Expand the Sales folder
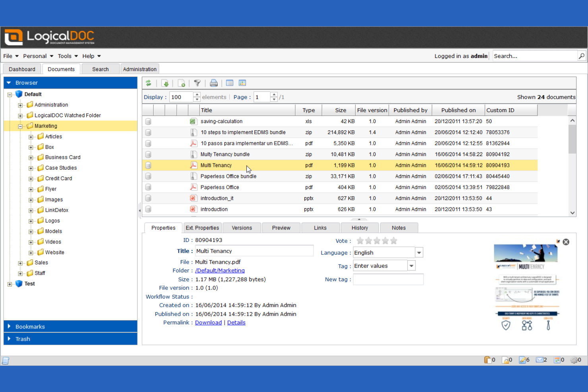Screen dimensions: 588x392 [20, 263]
